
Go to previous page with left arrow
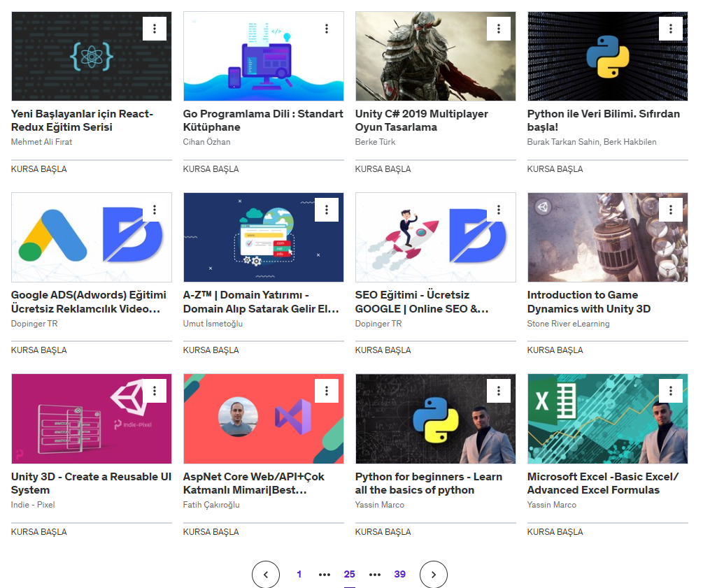[266, 575]
